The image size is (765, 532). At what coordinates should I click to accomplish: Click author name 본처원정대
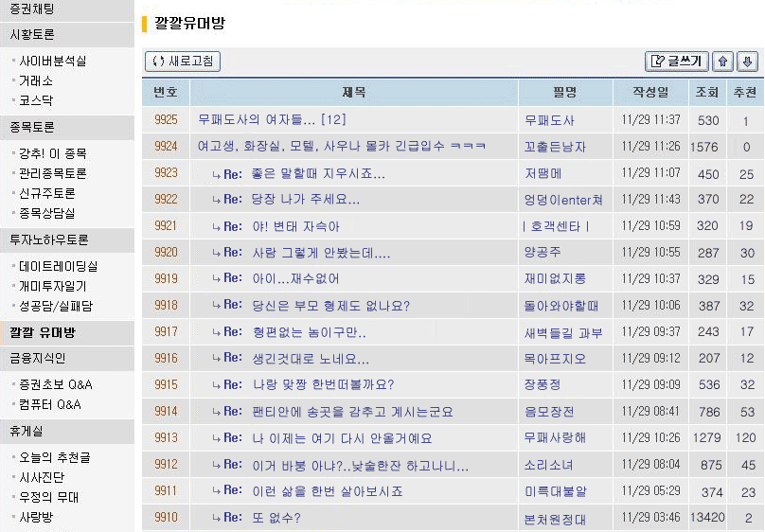555,519
